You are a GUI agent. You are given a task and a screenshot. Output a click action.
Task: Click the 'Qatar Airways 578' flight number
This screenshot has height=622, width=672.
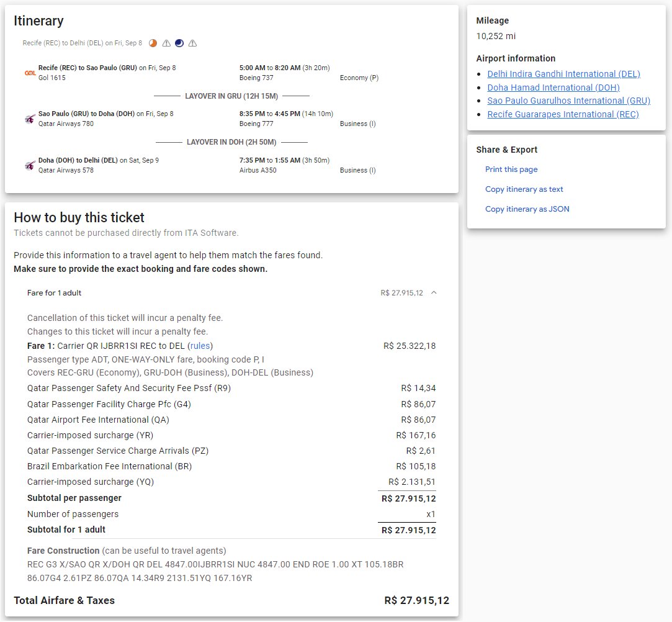click(x=66, y=170)
